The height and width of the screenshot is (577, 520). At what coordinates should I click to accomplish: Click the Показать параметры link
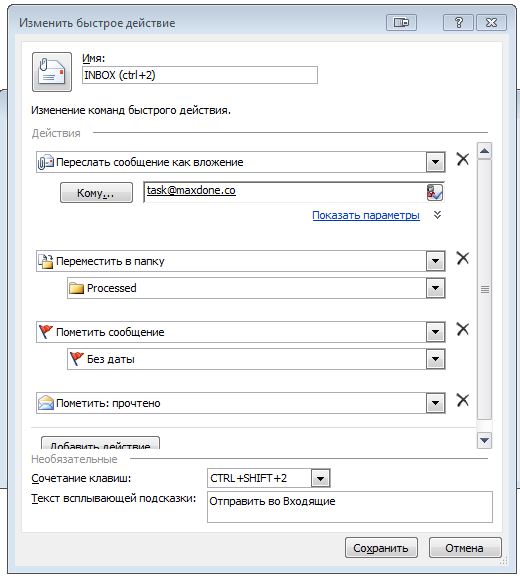point(366,215)
